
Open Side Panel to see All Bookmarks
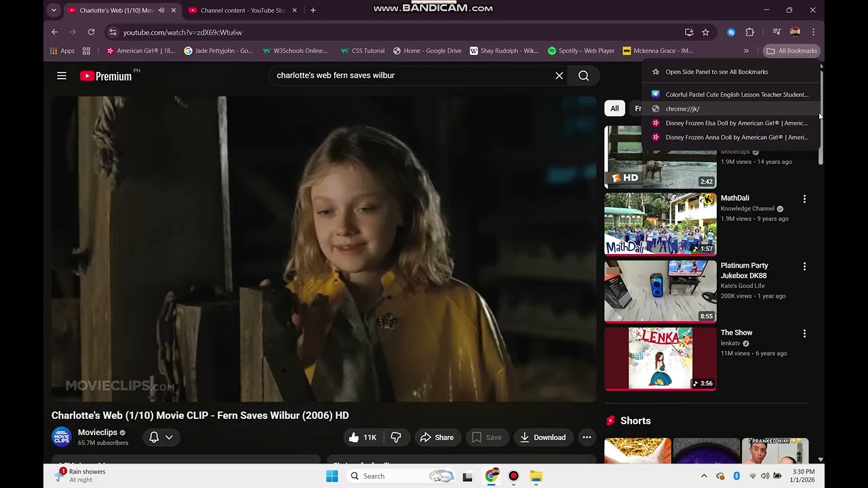[x=731, y=72]
